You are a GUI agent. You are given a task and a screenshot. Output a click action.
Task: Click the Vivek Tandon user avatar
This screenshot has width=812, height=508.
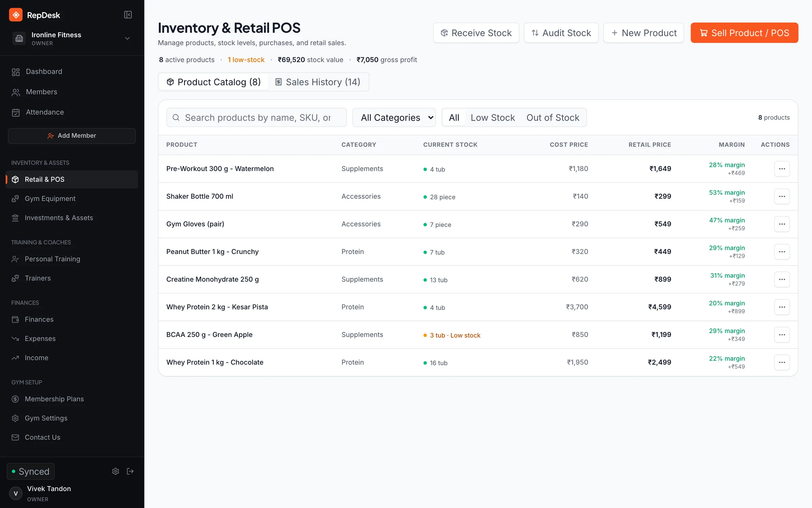point(16,493)
